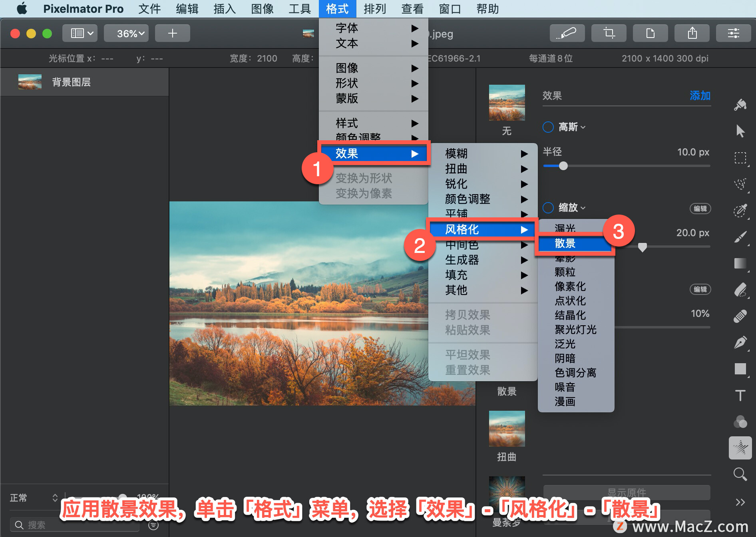
Task: Toggle the 缩放 effect circle on/off
Action: coord(548,208)
